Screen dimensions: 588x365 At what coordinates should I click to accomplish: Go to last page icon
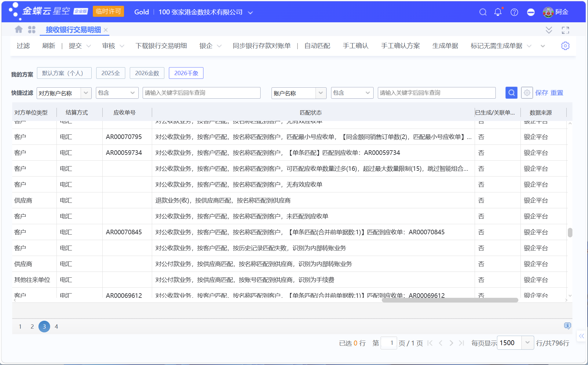tap(462, 343)
